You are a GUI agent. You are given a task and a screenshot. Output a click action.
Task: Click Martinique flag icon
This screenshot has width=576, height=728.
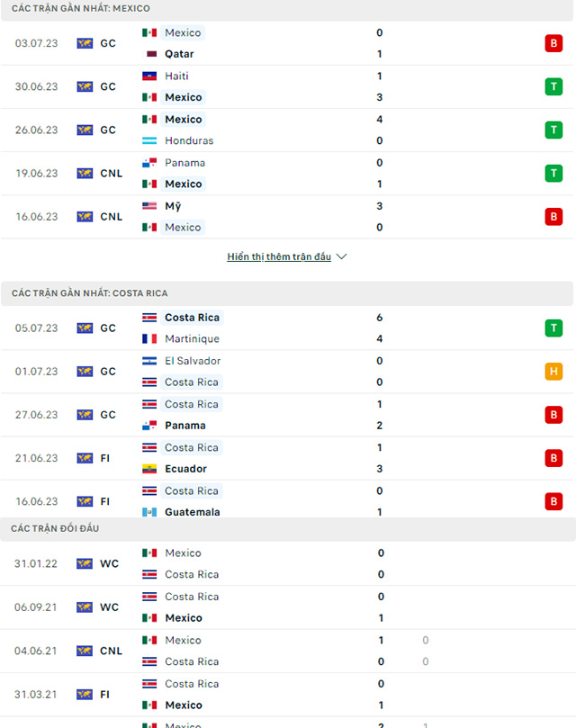[x=149, y=339]
